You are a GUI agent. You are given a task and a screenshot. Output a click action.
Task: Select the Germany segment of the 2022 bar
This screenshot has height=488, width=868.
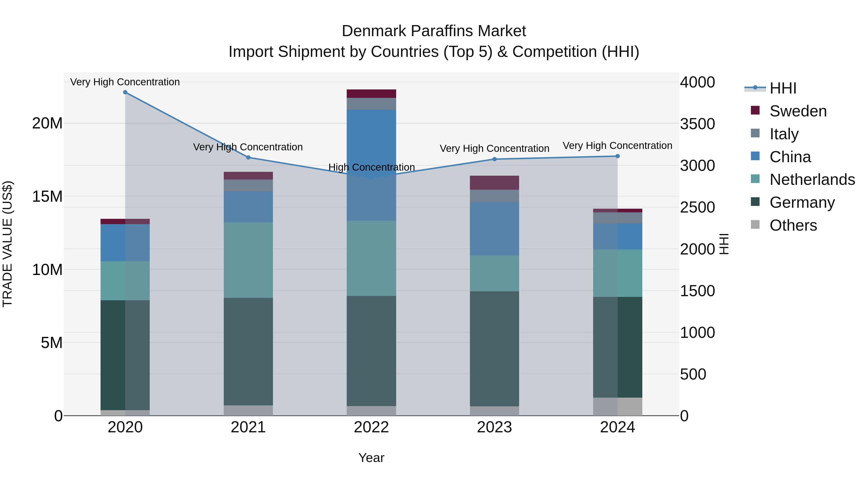tap(371, 351)
